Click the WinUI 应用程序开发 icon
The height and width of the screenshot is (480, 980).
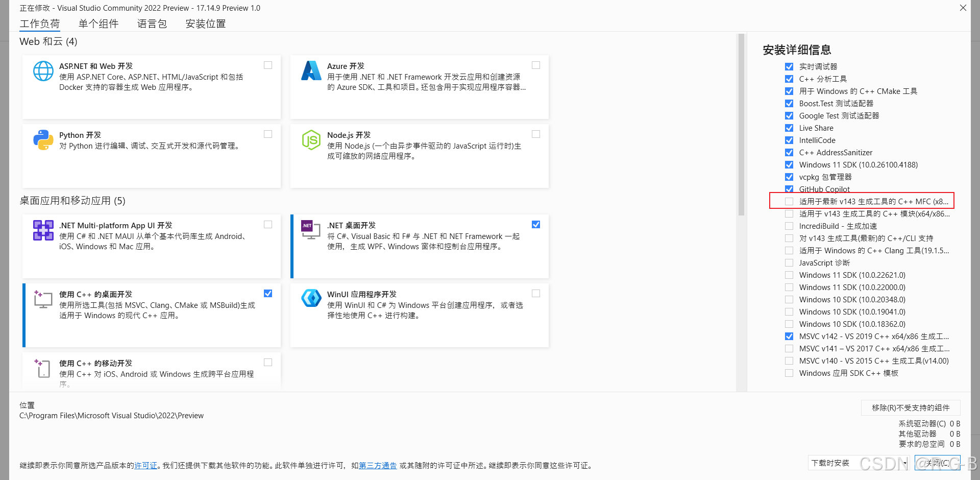(x=311, y=298)
